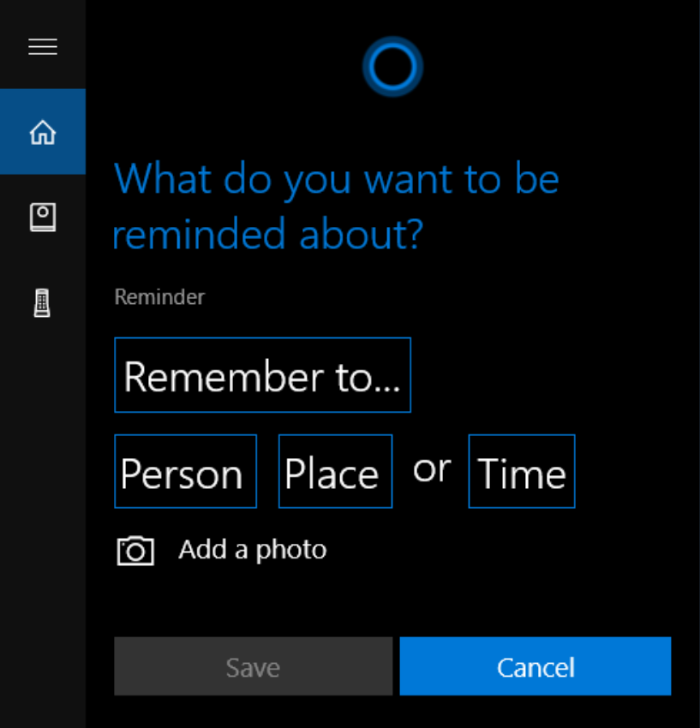
Task: Toggle the sidebar with the menu button
Action: click(x=43, y=46)
